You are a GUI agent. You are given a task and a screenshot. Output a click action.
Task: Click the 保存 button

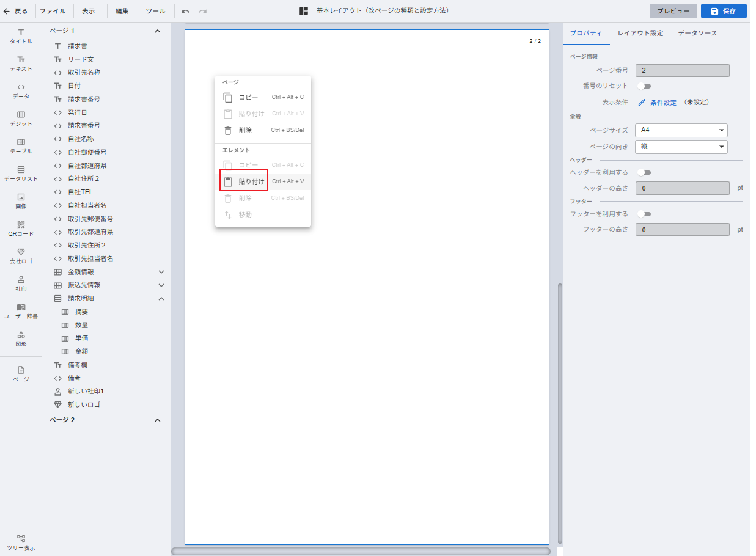click(724, 11)
